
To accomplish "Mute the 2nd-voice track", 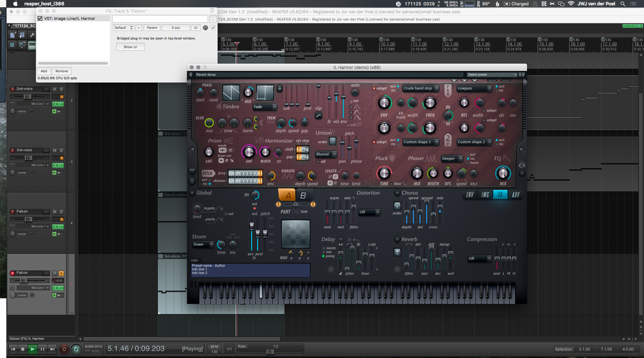I will click(x=55, y=88).
